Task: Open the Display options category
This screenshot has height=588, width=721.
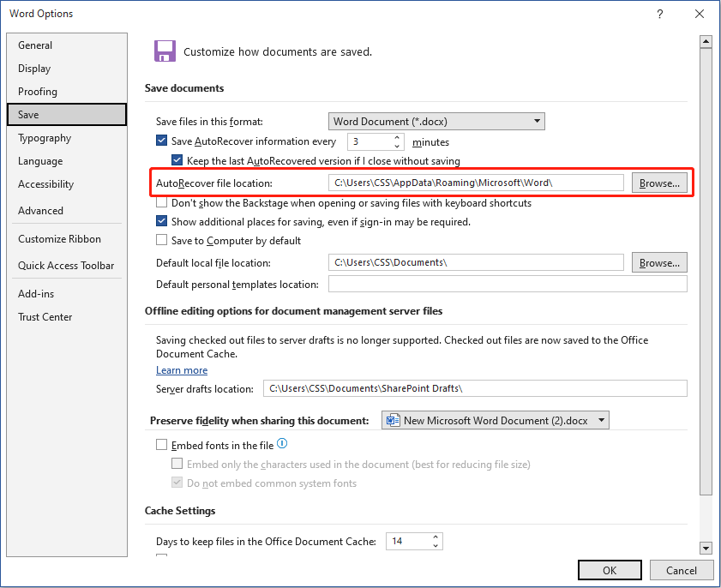Action: (x=67, y=68)
